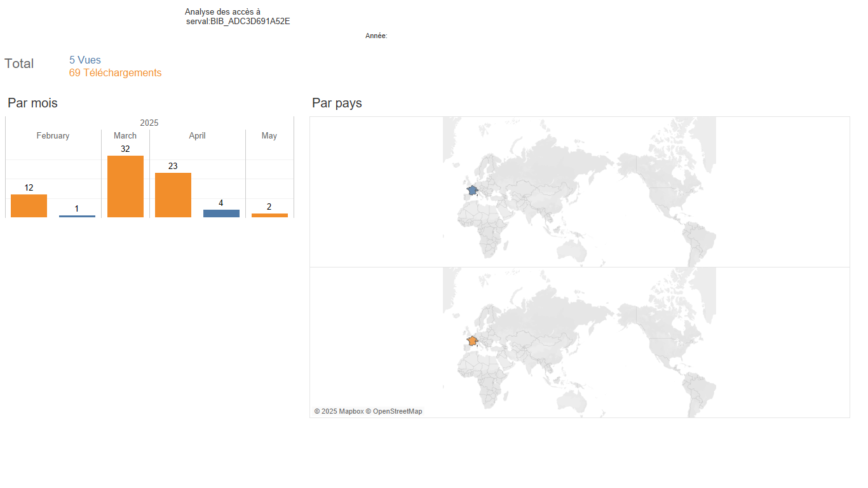Click the 'May' month header
Screen dimensions: 868x488
[269, 136]
